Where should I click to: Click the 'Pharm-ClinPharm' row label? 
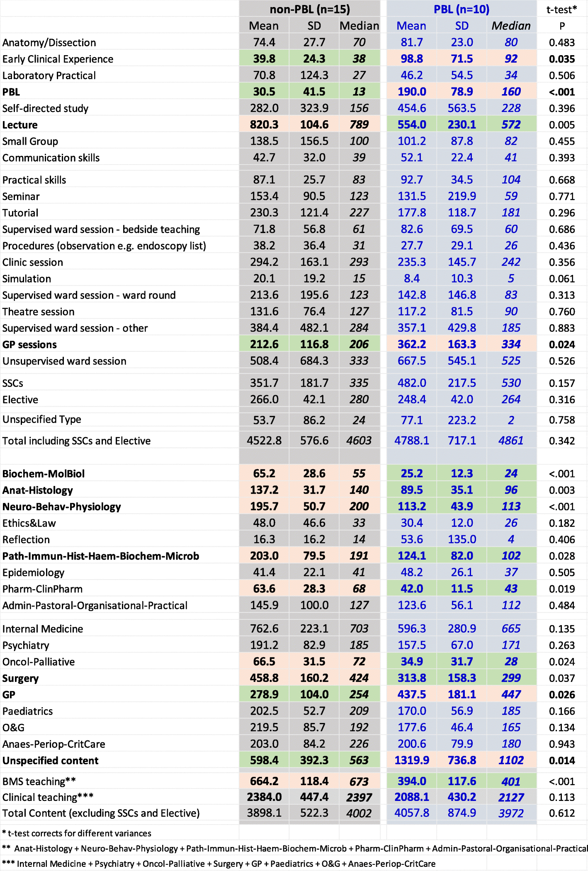[x=42, y=589]
